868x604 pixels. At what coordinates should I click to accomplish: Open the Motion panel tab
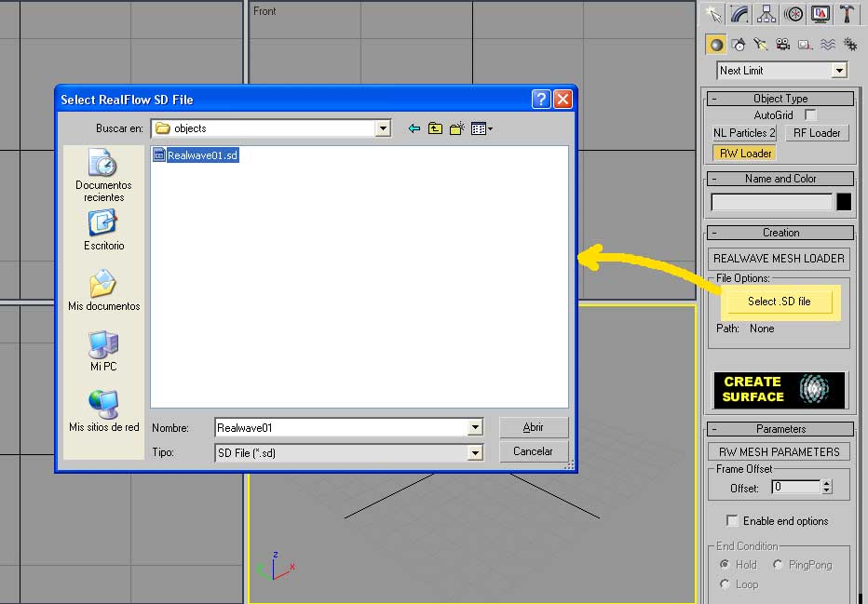point(793,14)
